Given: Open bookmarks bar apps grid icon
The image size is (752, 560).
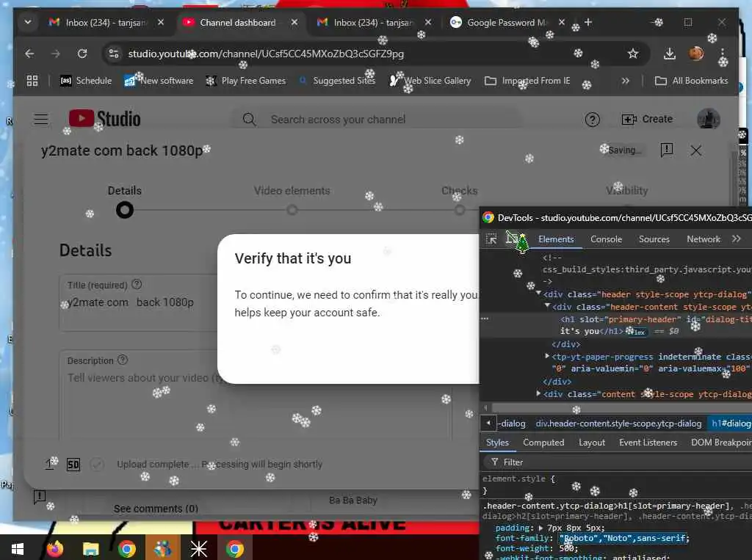Looking at the screenshot, I should coord(32,81).
